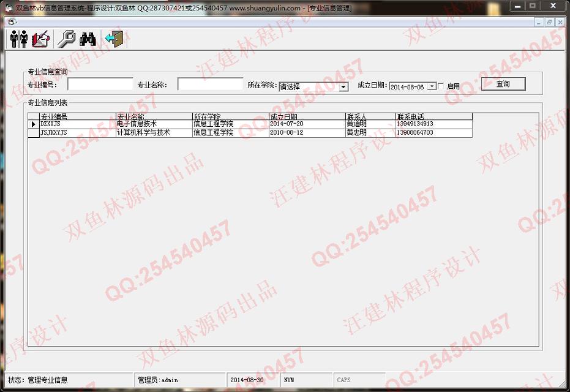Select row indicator for DZXXJS record
Screen dimensions: 570x392
(x=34, y=124)
